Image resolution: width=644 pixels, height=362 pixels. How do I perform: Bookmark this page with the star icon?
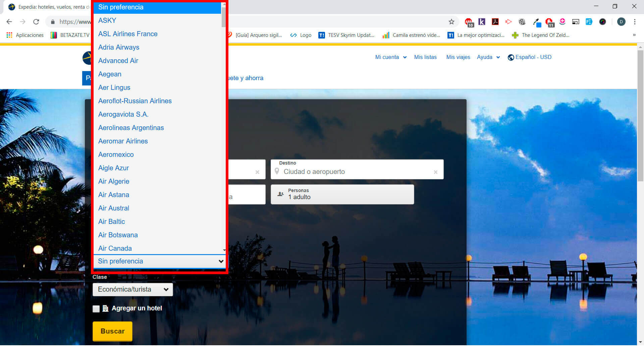[x=451, y=22]
